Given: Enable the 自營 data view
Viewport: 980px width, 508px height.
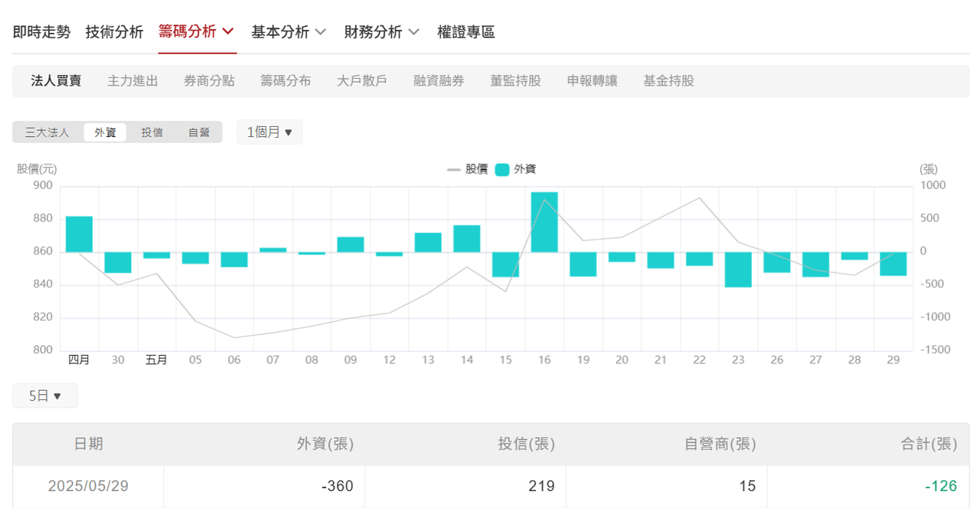Looking at the screenshot, I should pyautogui.click(x=198, y=132).
